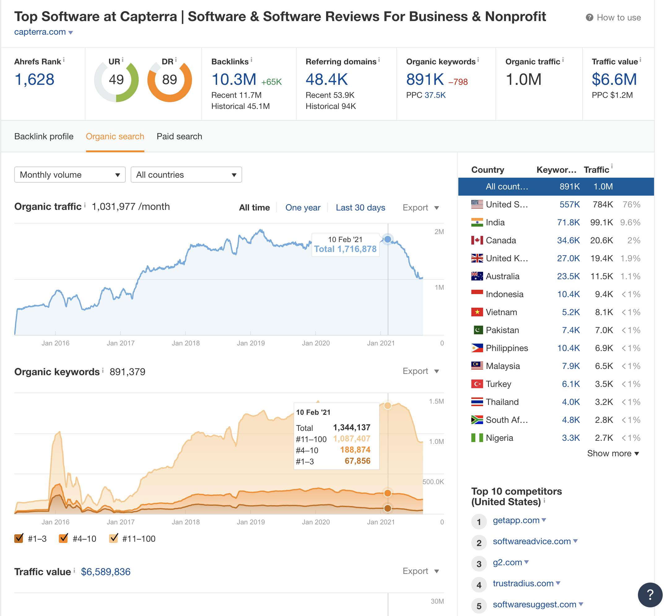Toggle the #4–10 positions checkbox

[x=63, y=538]
